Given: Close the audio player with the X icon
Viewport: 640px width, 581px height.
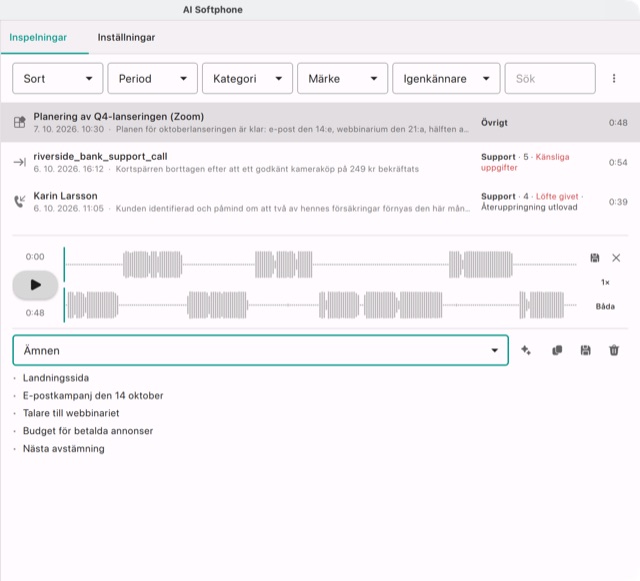Looking at the screenshot, I should (x=616, y=258).
